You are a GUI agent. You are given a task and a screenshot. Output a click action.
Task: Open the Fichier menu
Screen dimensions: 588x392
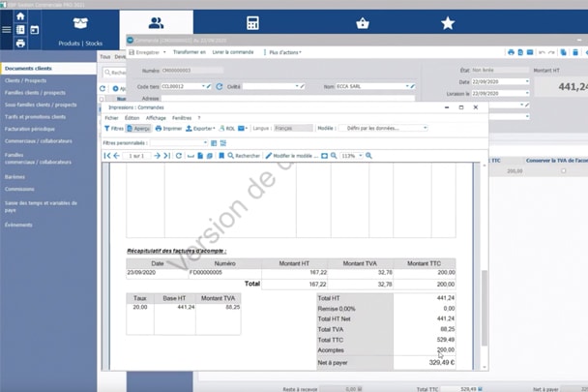point(111,117)
